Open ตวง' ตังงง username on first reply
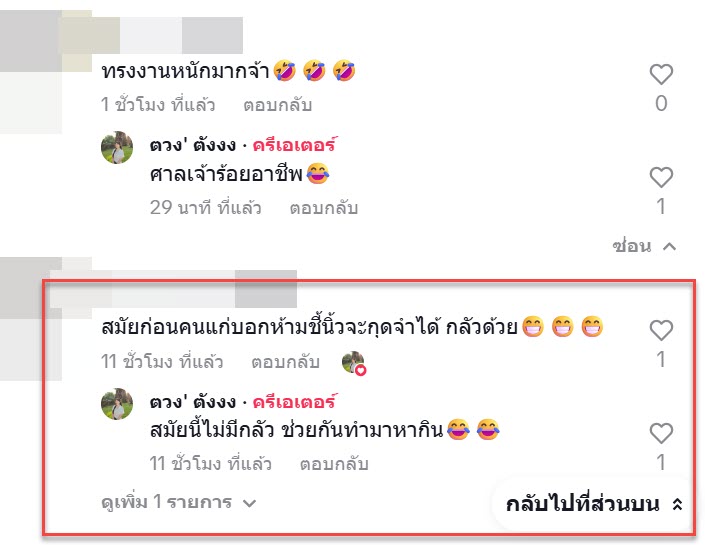This screenshot has height=545, width=705. click(193, 145)
